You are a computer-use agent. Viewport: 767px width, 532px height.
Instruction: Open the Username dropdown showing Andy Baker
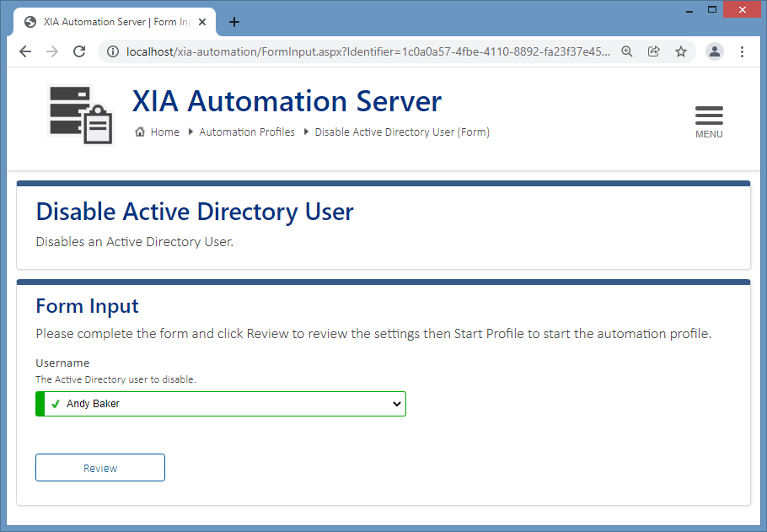(221, 403)
